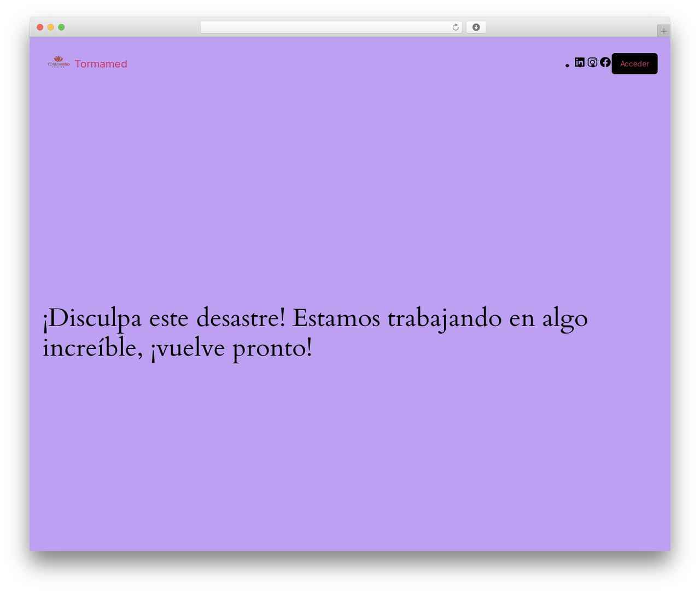Click the Acceder button

click(x=634, y=63)
